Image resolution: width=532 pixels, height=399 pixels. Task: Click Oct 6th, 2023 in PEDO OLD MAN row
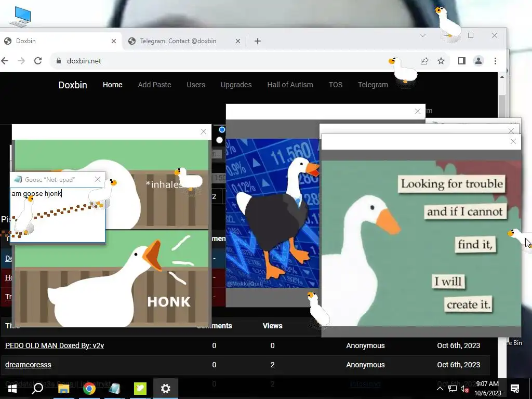tap(458, 345)
